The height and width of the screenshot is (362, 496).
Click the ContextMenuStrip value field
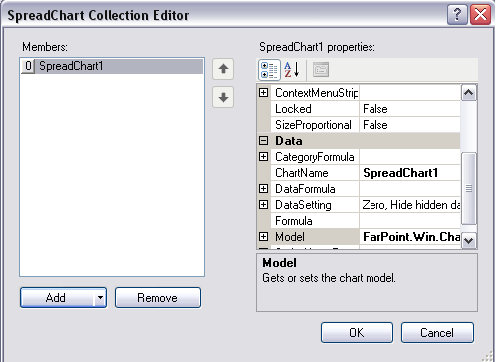coord(410,93)
